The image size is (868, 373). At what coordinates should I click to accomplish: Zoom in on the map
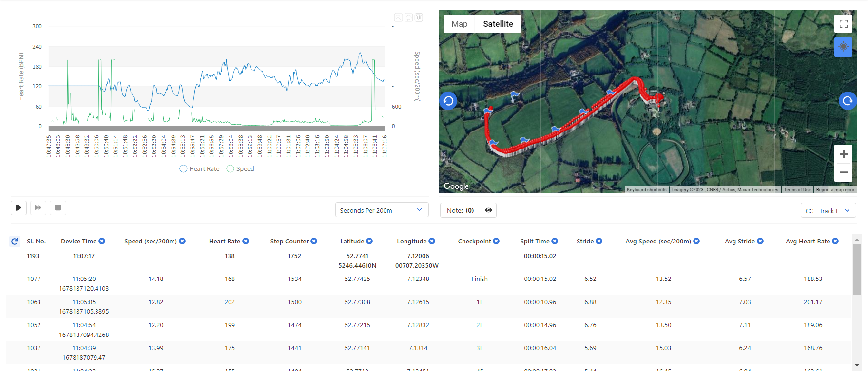pyautogui.click(x=843, y=154)
